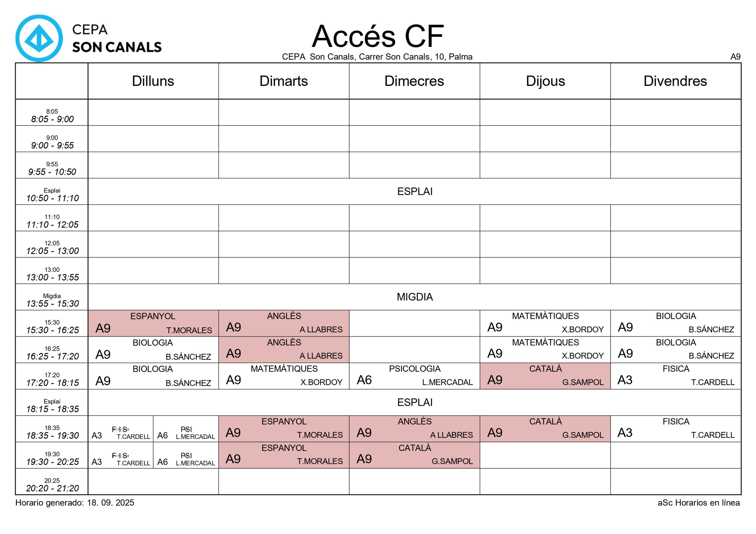756x534 pixels.
Task: Open the PSICOLOGIA class on Dimecres
Action: 414,376
